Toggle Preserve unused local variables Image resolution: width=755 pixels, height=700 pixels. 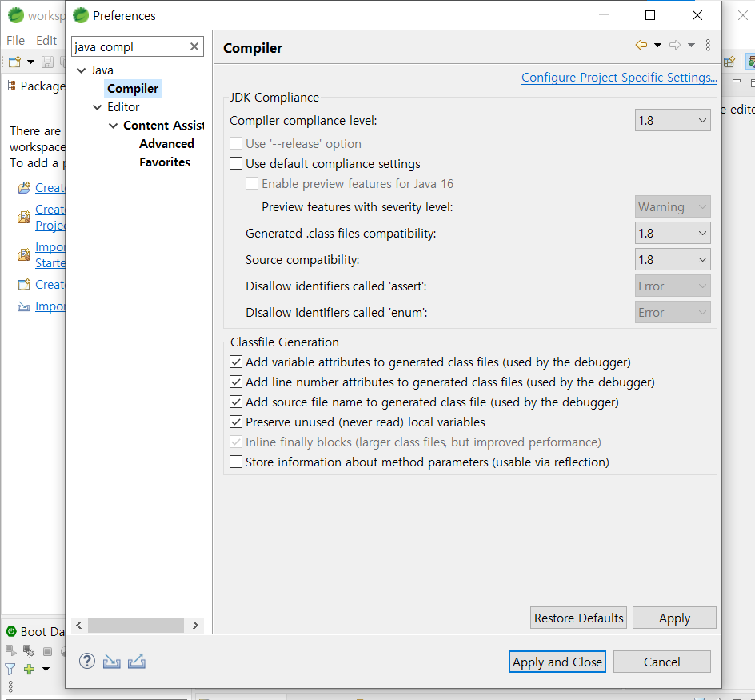[236, 422]
